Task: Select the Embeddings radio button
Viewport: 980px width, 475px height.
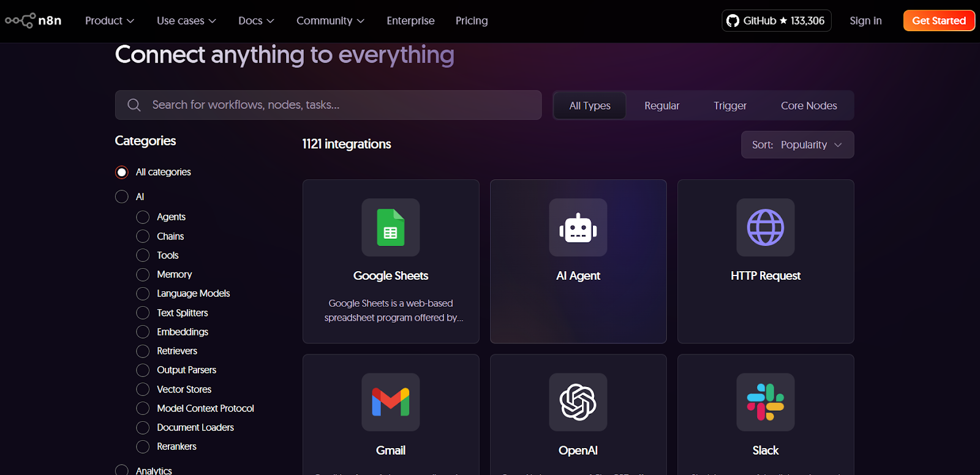Action: click(x=143, y=332)
